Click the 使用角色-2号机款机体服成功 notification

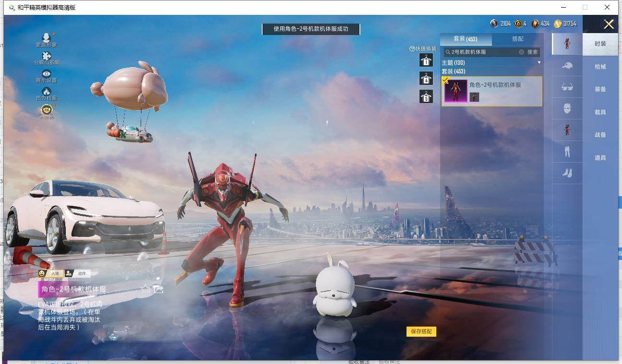coord(311,29)
